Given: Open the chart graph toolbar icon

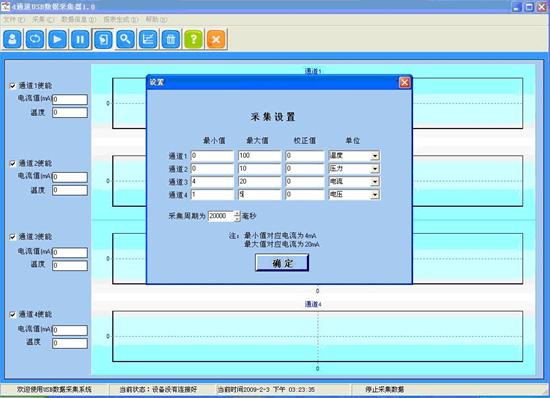Looking at the screenshot, I should coord(148,39).
